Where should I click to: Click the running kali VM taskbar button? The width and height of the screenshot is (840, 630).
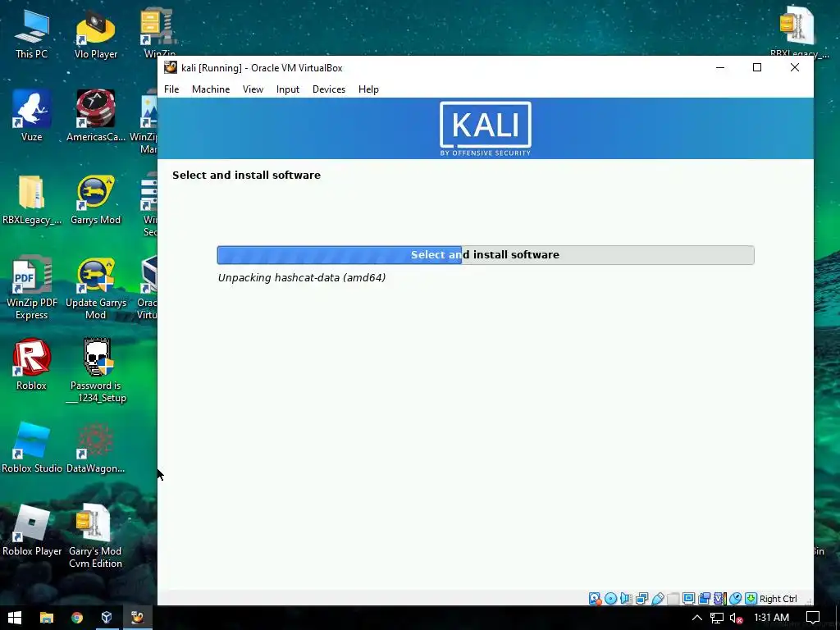[138, 618]
